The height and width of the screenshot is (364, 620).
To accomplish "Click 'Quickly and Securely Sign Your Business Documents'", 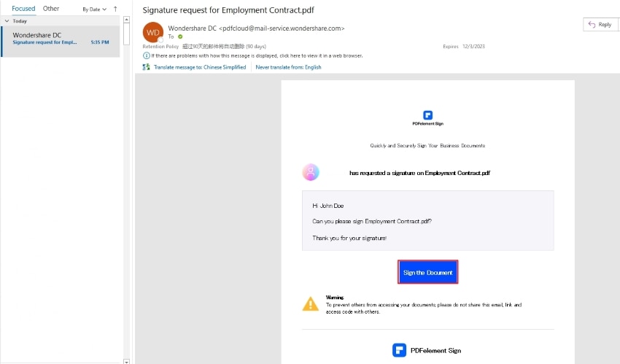I will pos(427,145).
